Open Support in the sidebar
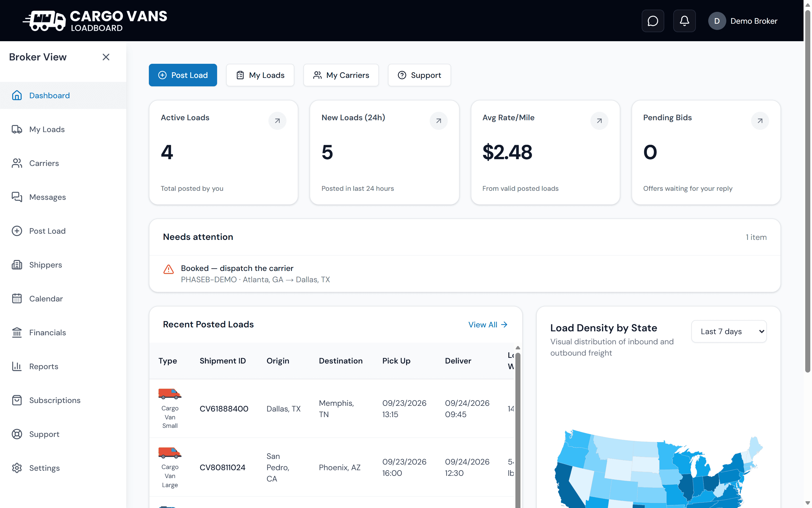The image size is (812, 508). (63, 434)
